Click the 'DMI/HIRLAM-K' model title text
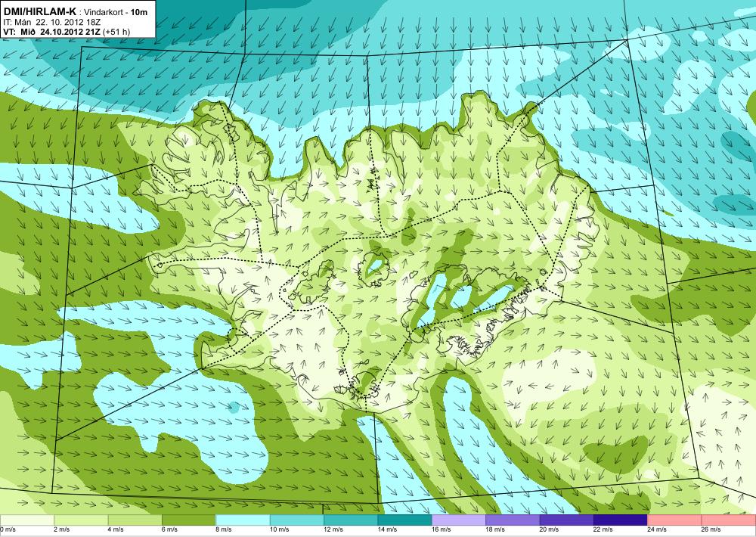Screen dimensions: 756x537 point(39,11)
